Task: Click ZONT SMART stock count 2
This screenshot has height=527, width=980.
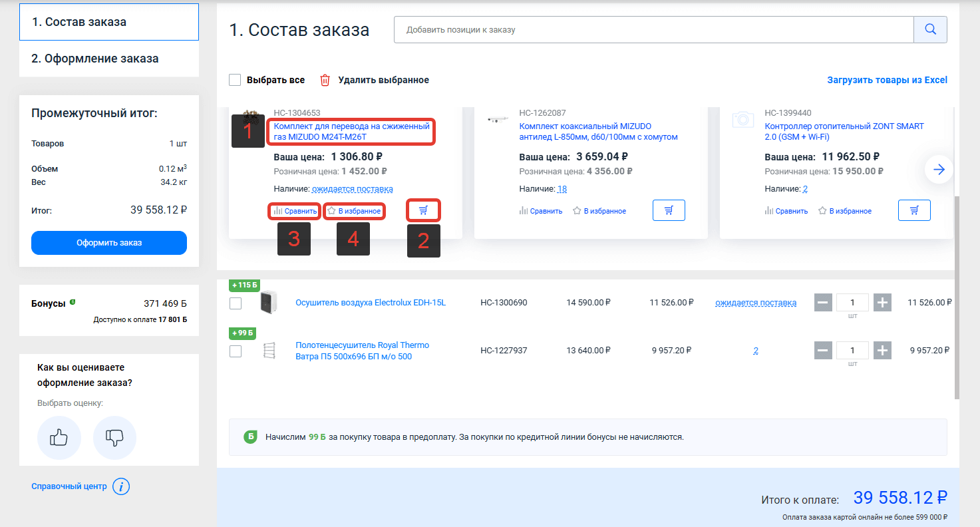Action: (805, 189)
